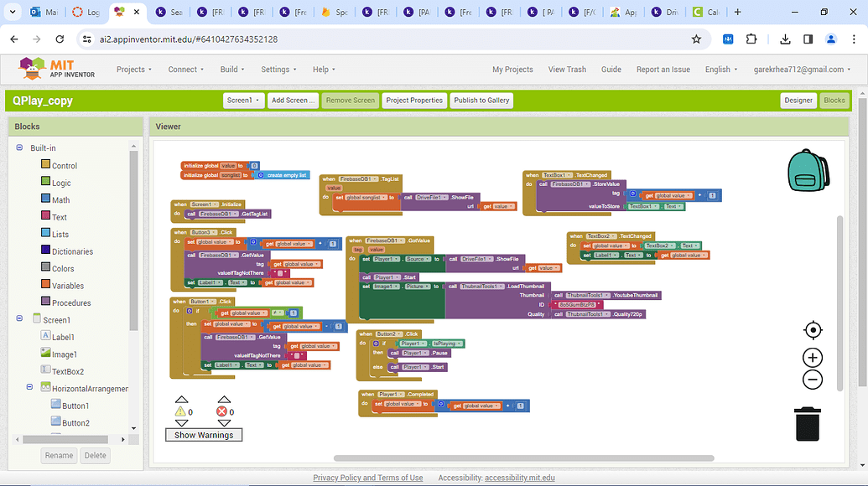Collapse the Screen1 tree node

point(19,319)
